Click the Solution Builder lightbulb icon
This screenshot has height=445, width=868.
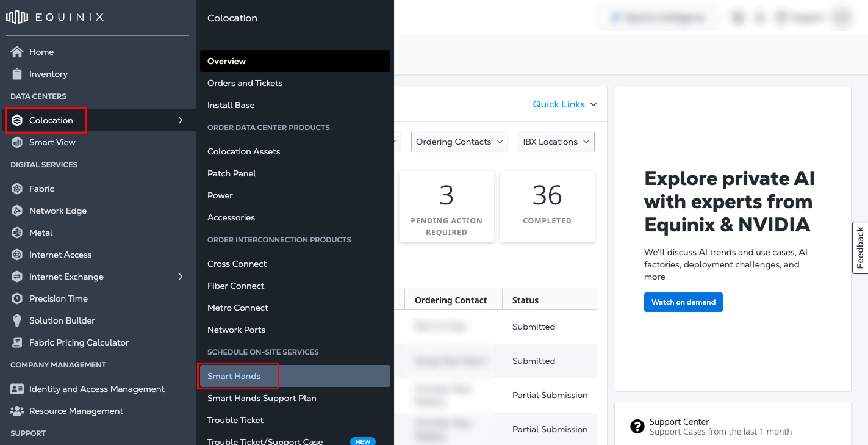coord(17,320)
